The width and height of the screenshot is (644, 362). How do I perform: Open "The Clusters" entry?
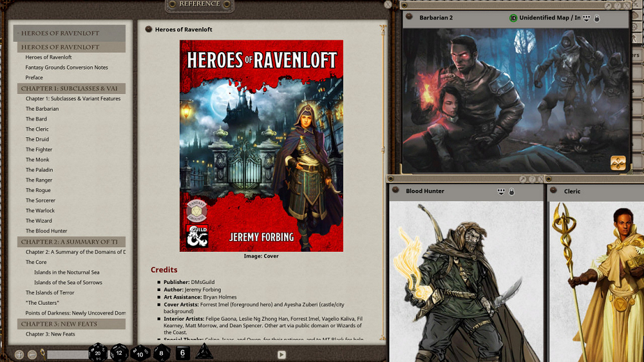coord(43,303)
